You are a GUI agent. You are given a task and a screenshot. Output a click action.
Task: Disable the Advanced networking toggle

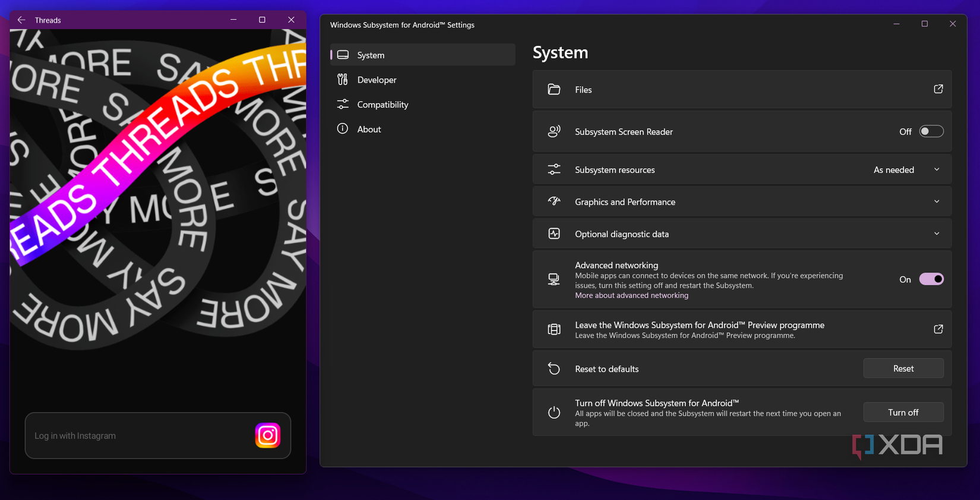[x=931, y=279]
